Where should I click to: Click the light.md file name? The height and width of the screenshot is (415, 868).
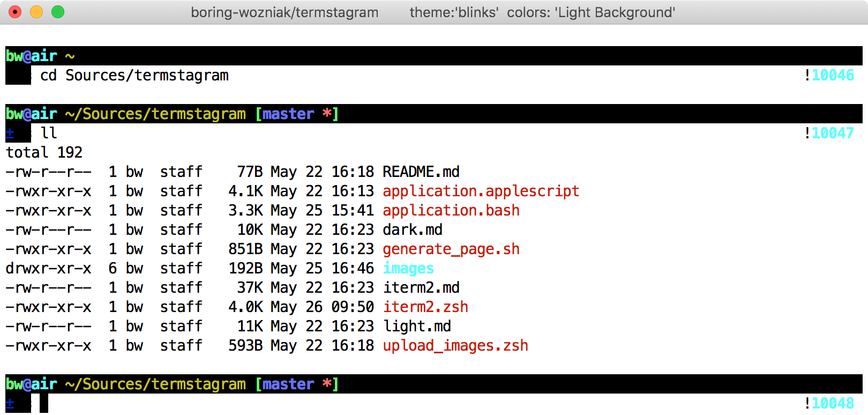click(417, 326)
